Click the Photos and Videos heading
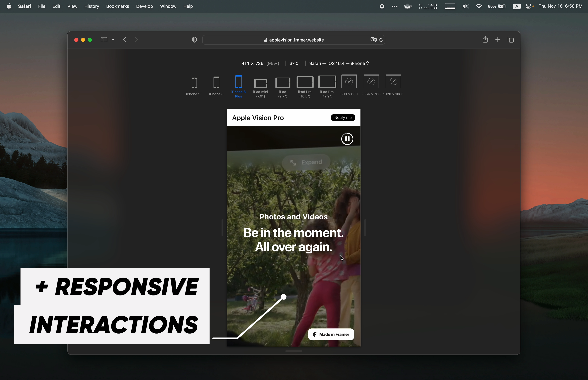 click(293, 217)
